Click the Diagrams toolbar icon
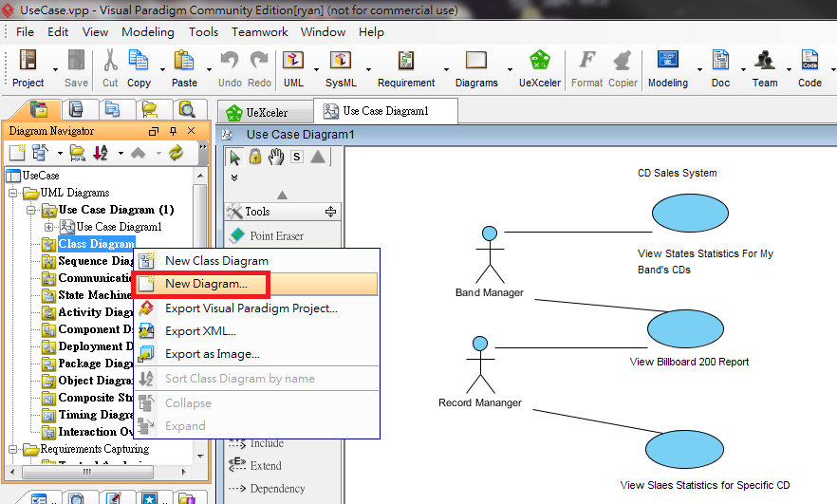 click(x=476, y=60)
